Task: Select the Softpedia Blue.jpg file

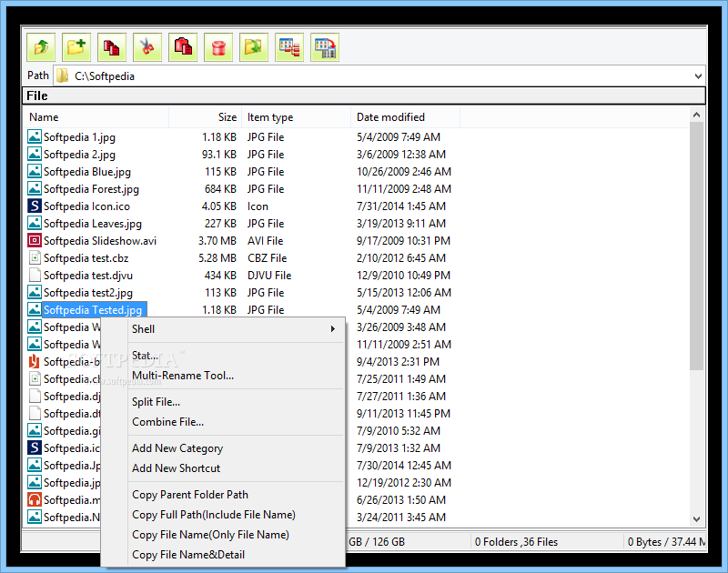Action: pyautogui.click(x=87, y=171)
